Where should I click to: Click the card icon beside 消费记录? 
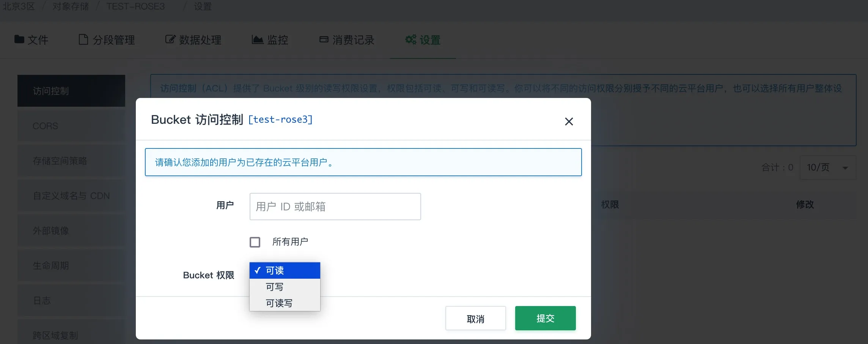point(324,39)
